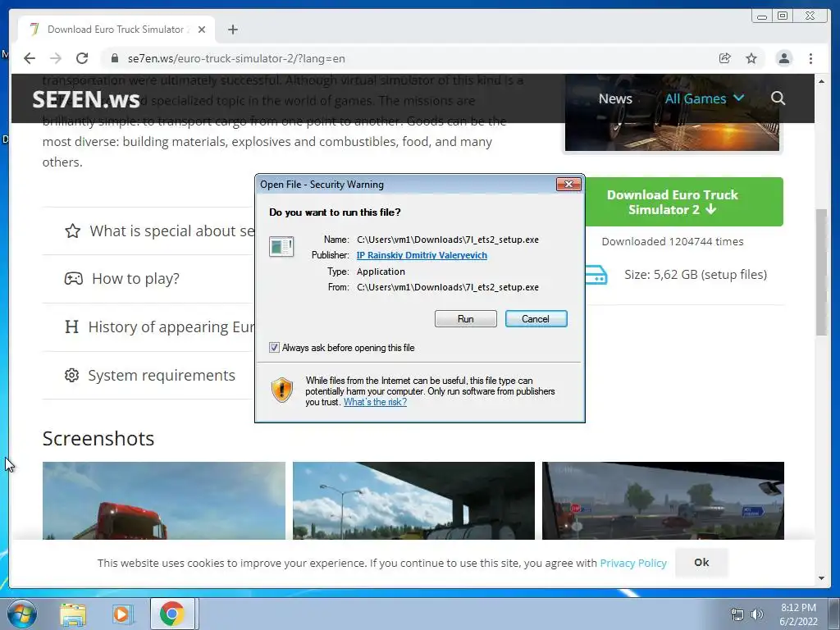The width and height of the screenshot is (840, 630).
Task: Click the star icon beside What is special
Action: (x=73, y=231)
